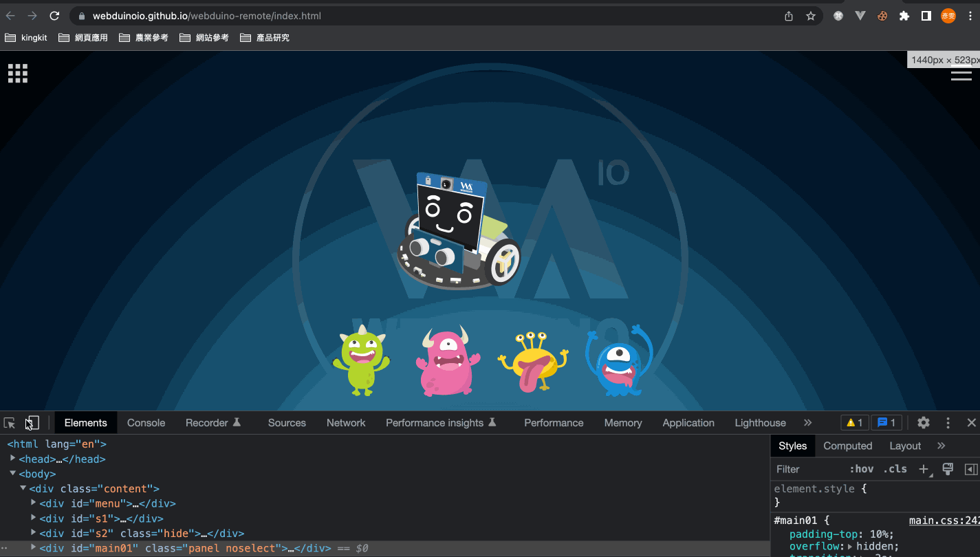Click the green monster character
This screenshot has height=557, width=980.
pyautogui.click(x=361, y=360)
